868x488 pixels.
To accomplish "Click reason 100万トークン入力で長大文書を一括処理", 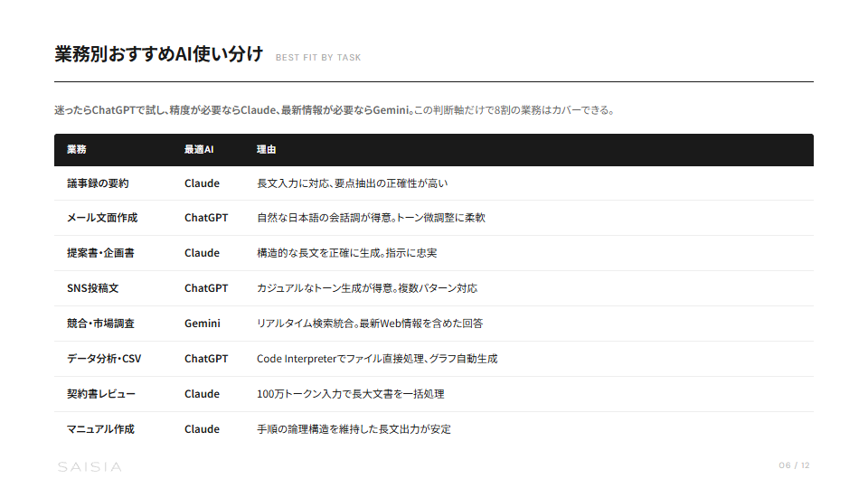I will point(351,394).
